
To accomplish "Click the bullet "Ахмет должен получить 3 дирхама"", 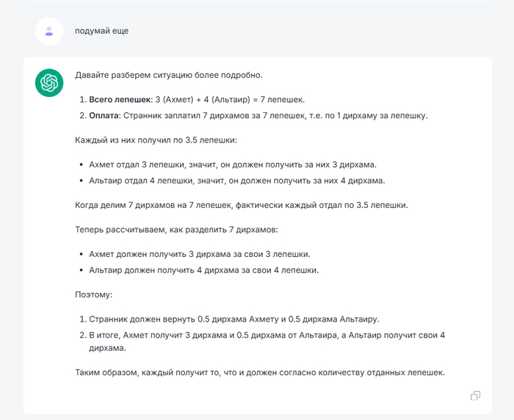I will tap(199, 253).
